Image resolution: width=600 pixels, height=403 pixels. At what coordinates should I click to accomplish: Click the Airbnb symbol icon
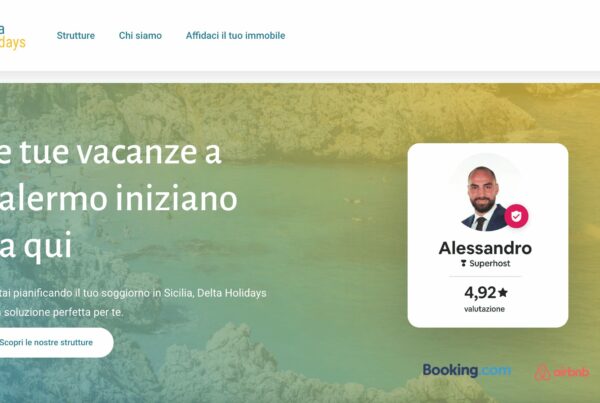point(542,373)
